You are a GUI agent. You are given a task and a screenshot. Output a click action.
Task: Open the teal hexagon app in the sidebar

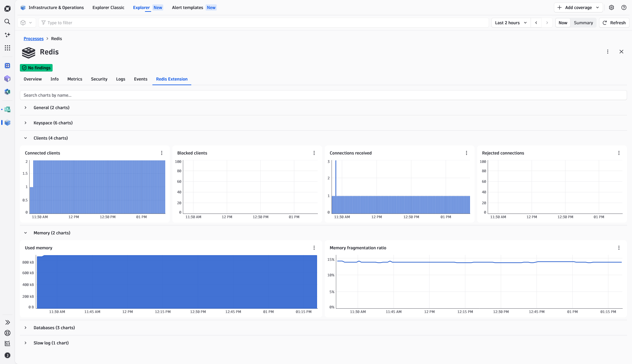coord(7,92)
